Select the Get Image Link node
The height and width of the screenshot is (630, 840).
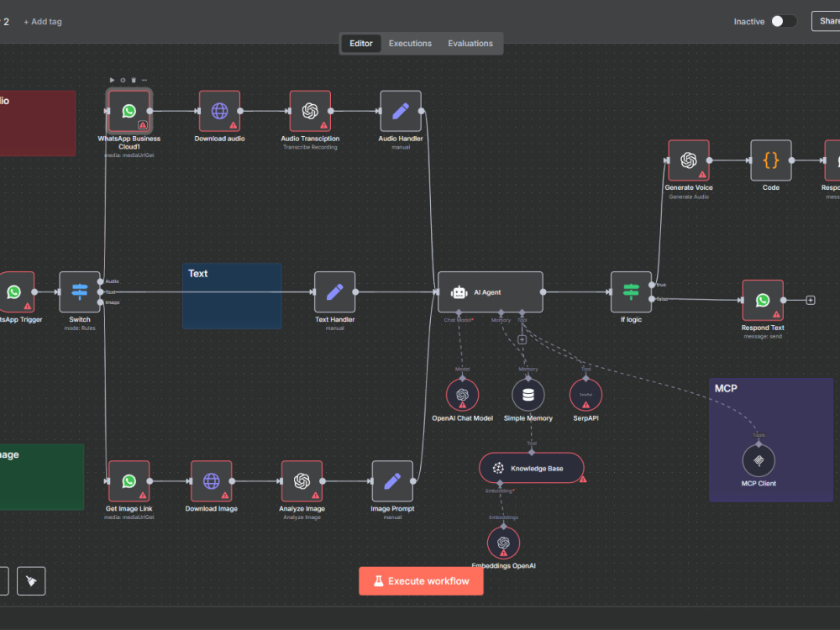(129, 481)
